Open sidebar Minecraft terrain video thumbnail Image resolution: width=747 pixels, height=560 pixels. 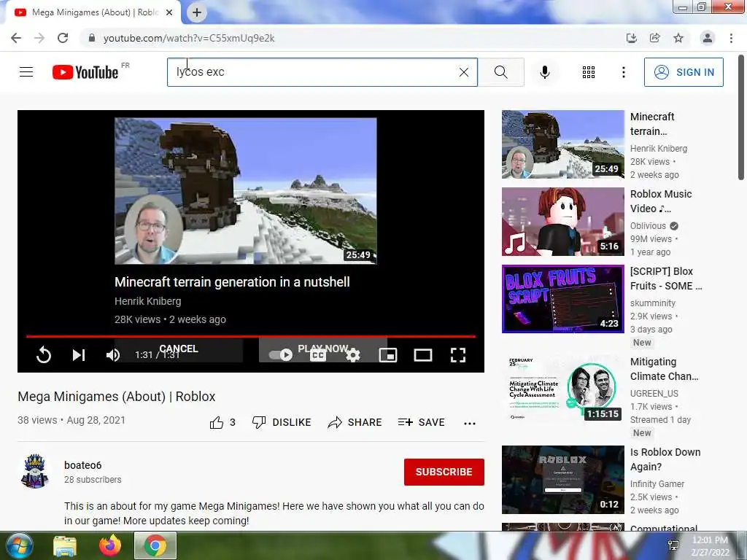pos(562,144)
